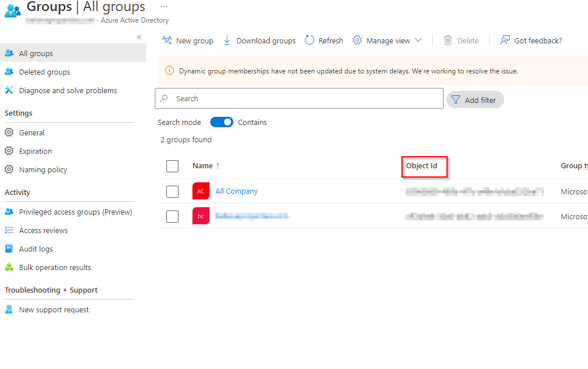Screen dimensions: 588x369
Task: Click the Refresh circular arrow icon
Action: pyautogui.click(x=310, y=40)
